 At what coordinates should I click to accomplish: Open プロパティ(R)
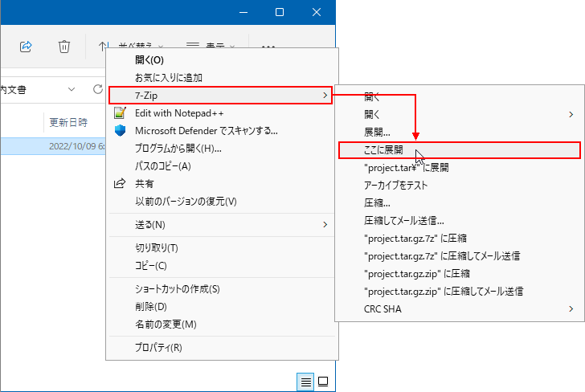(223, 347)
